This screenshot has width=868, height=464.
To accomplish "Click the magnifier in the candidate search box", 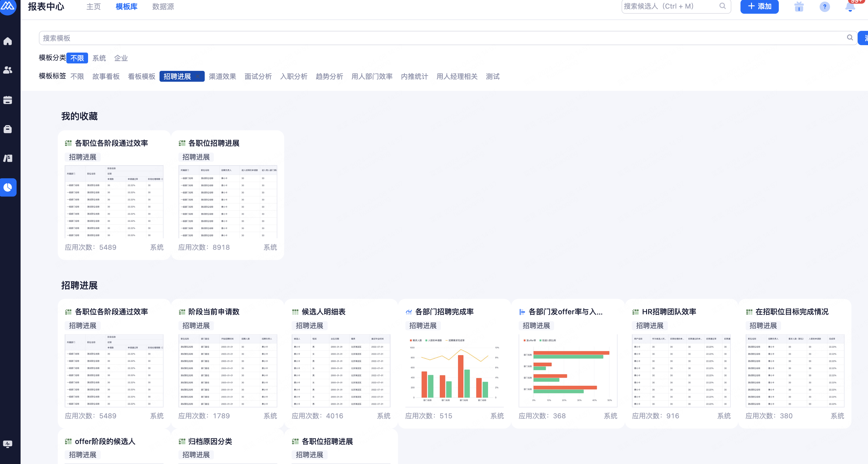I will pos(722,6).
